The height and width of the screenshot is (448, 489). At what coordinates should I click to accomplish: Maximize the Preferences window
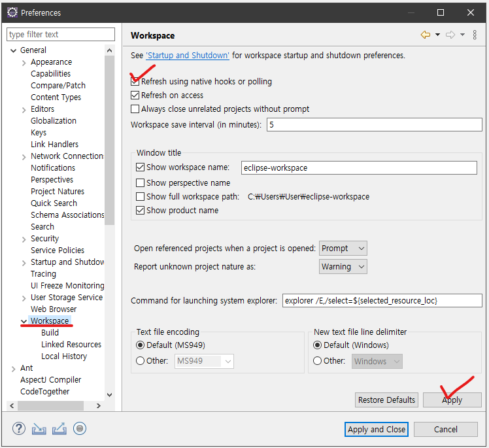(441, 12)
